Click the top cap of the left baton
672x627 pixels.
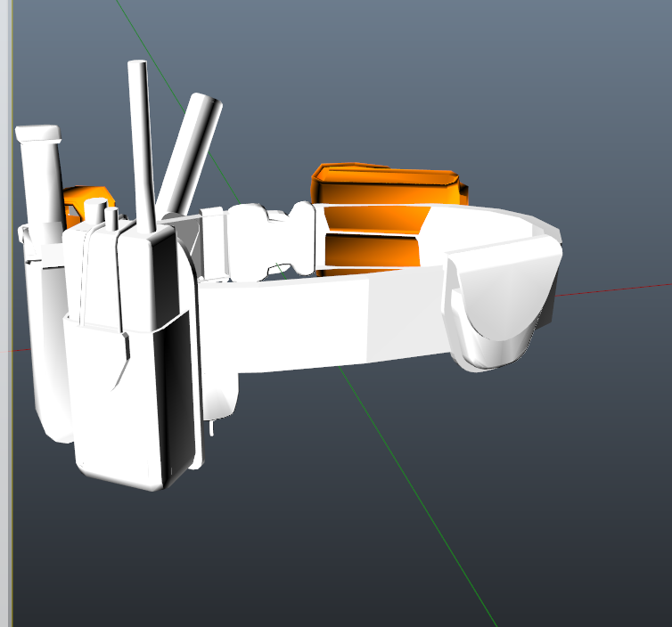38,134
